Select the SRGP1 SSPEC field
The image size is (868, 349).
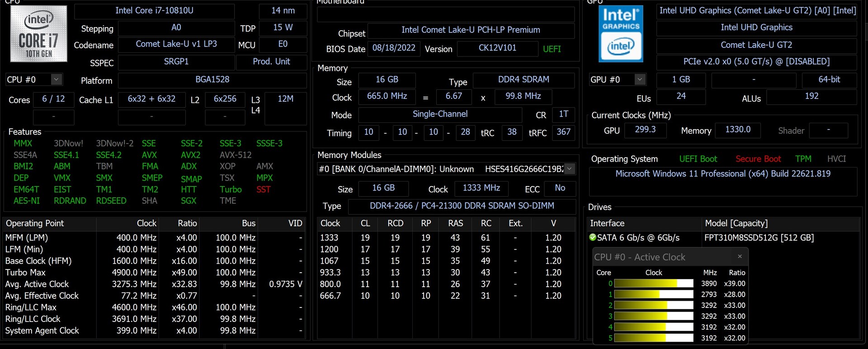(176, 62)
